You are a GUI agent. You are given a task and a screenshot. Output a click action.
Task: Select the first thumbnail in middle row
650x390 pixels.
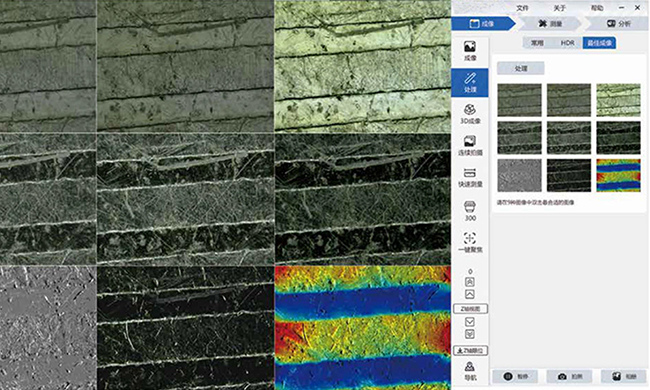[519, 138]
